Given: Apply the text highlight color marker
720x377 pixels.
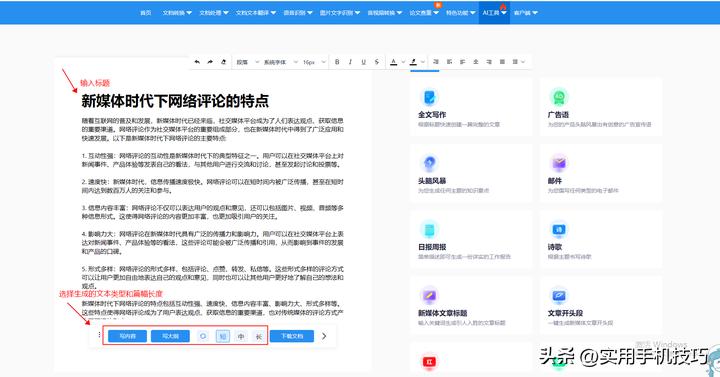Looking at the screenshot, I should coord(413,62).
